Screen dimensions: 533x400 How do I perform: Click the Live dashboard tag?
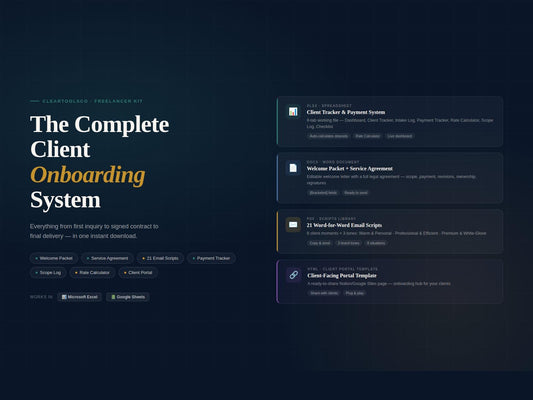400,136
